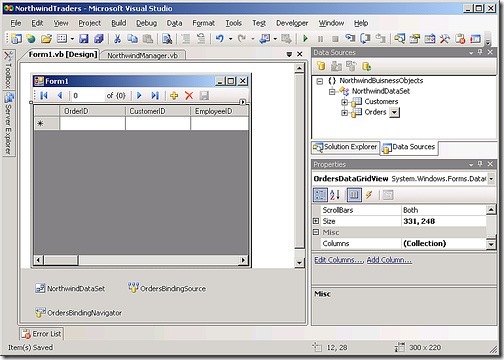The width and height of the screenshot is (504, 360).
Task: Click the Find in Files icon
Action: [167, 39]
